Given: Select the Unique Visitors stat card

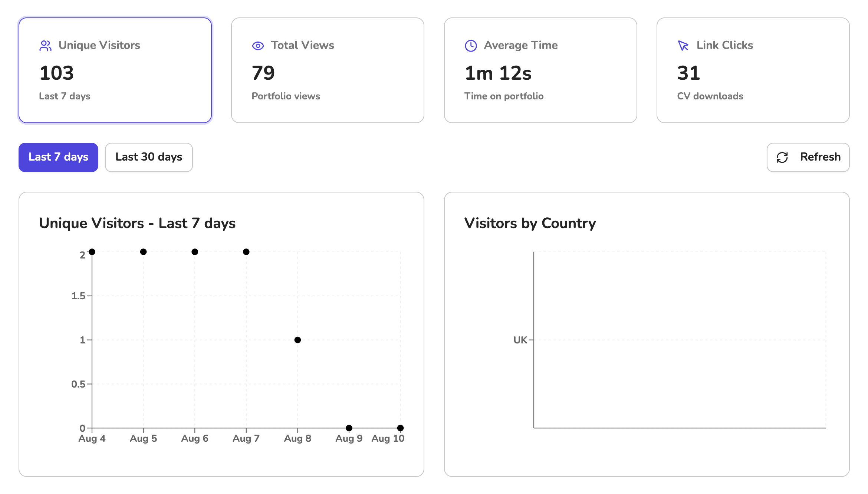Looking at the screenshot, I should (115, 70).
